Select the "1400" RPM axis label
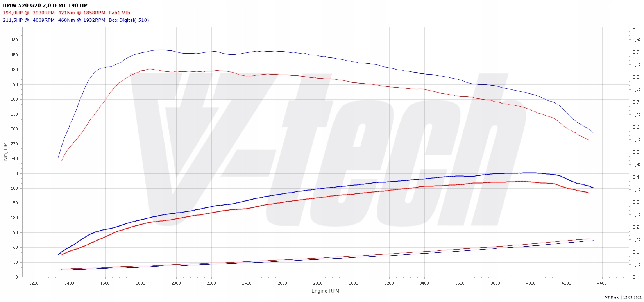 tap(70, 283)
